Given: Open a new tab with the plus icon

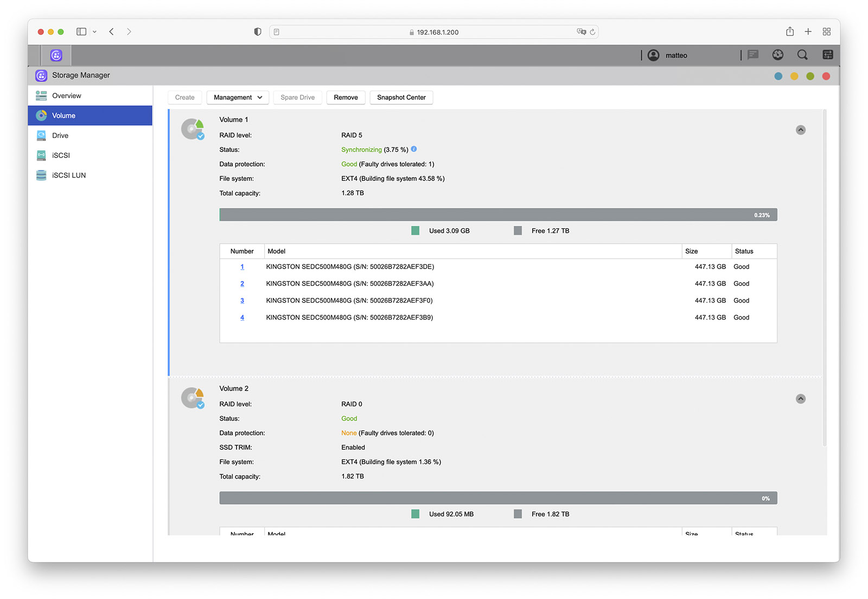Looking at the screenshot, I should pyautogui.click(x=808, y=32).
